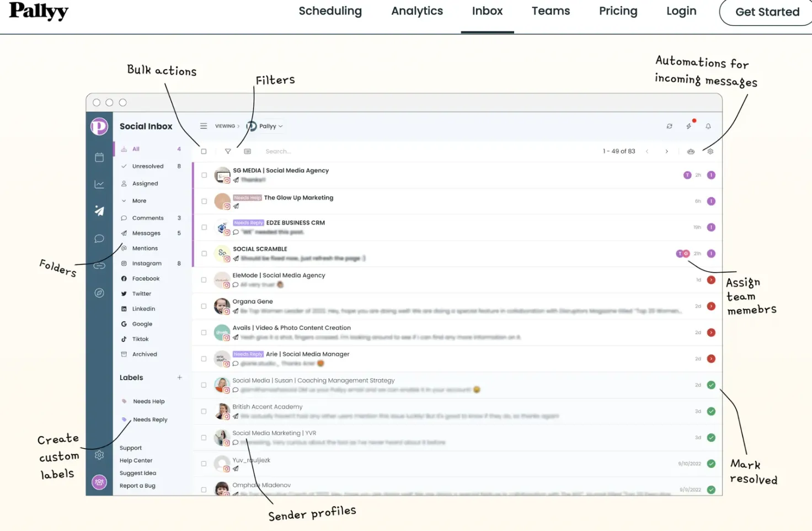Open the Inbox navigation tab
The image size is (812, 531).
point(488,11)
